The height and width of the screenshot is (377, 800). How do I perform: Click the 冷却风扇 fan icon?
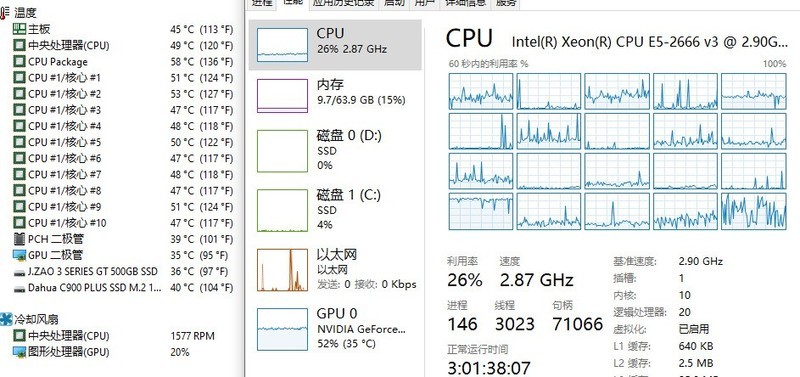6,319
